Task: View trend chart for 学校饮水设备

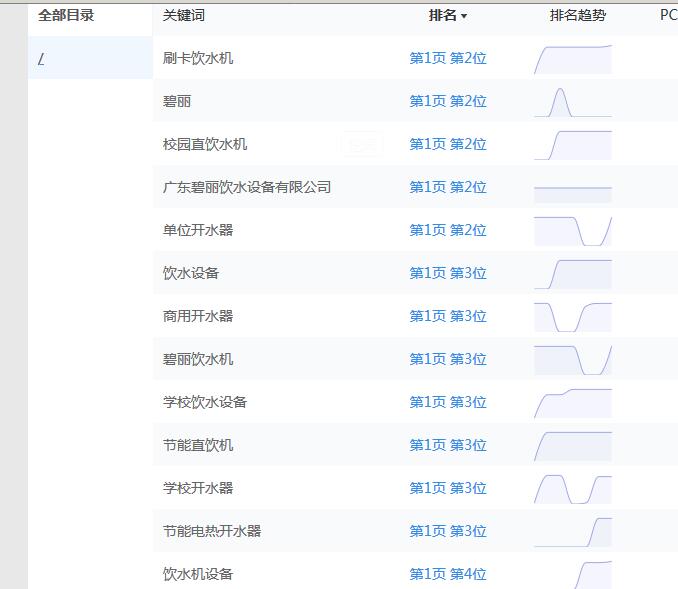Action: point(573,403)
